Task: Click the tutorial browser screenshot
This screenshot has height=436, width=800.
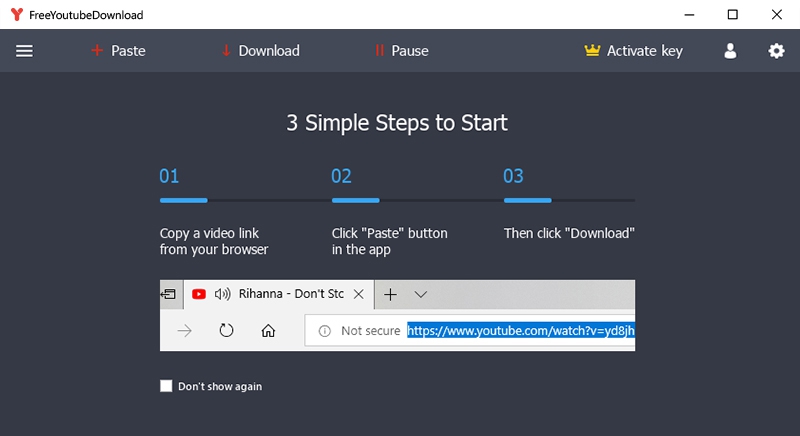Action: (397, 315)
